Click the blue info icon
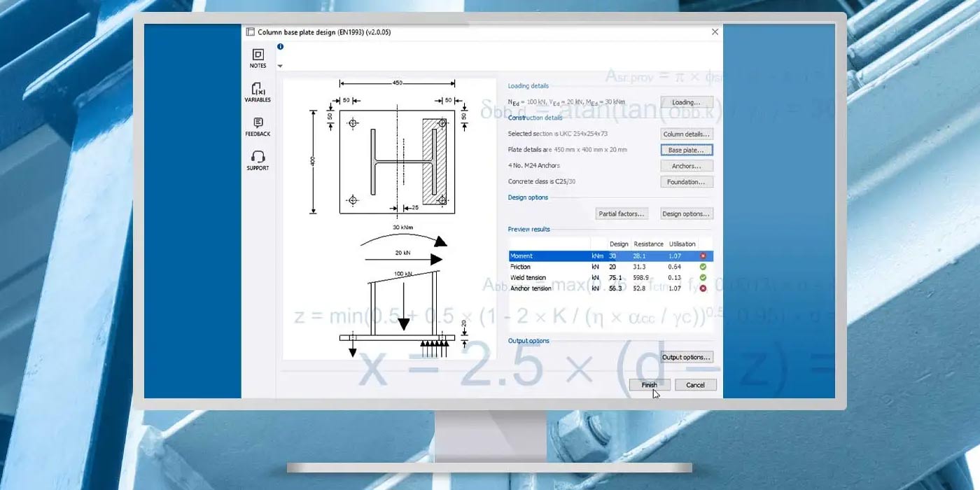Screen dimensions: 980x490 [281, 47]
